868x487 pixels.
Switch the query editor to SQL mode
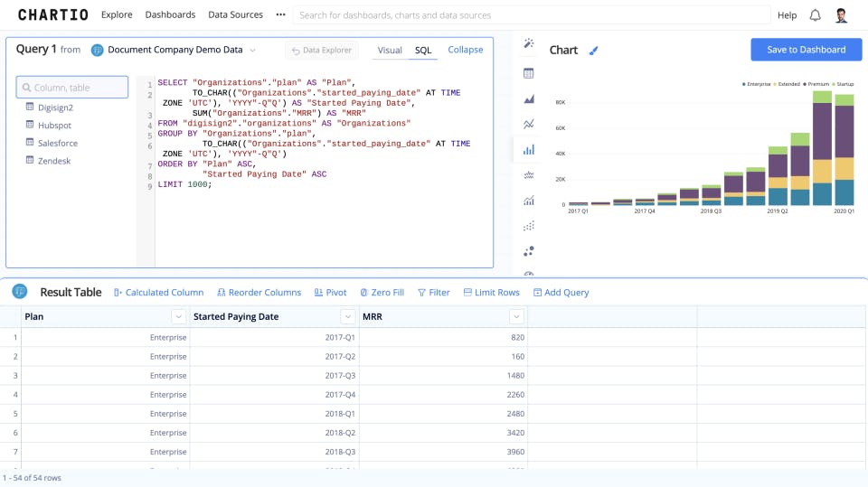click(423, 51)
